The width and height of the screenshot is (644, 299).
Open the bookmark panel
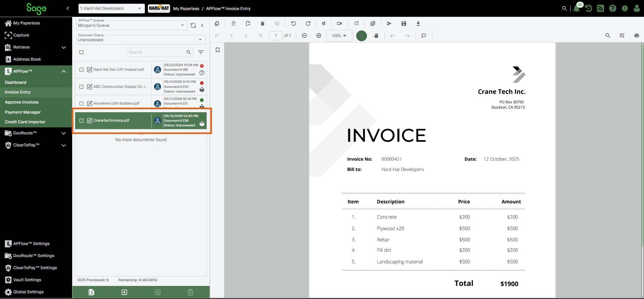point(218,50)
